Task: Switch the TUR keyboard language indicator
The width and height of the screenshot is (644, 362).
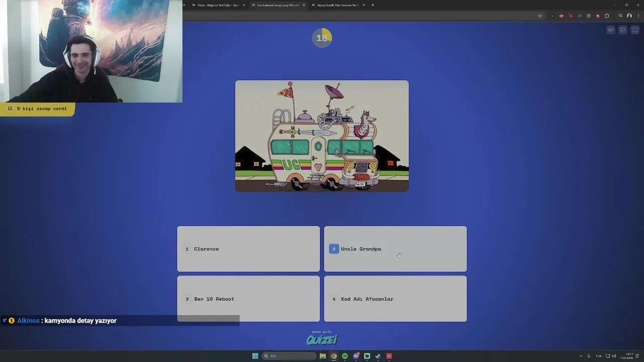Action: tap(598, 356)
